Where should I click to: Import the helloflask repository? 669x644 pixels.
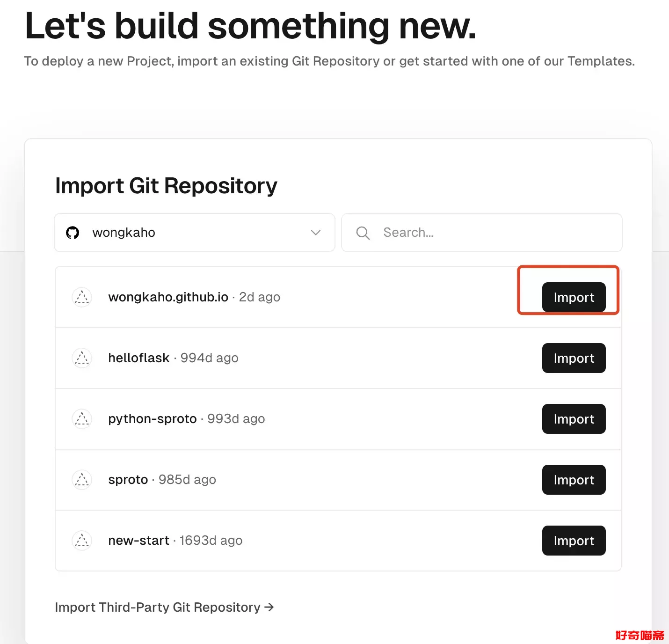[574, 358]
